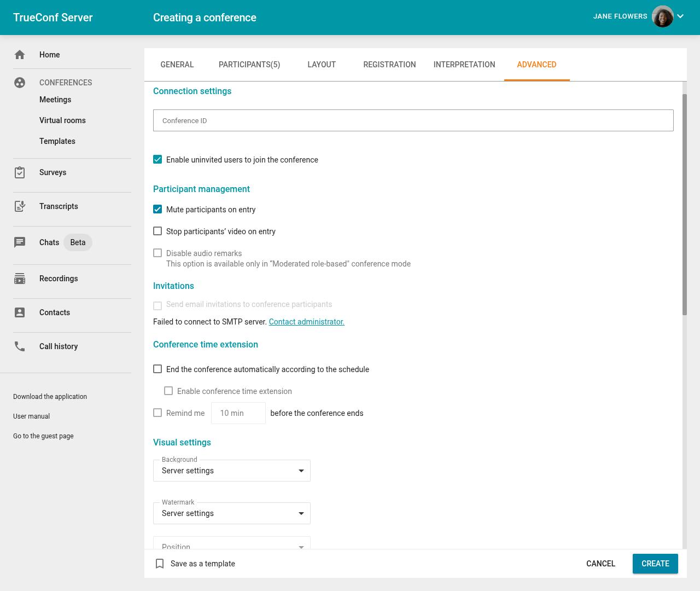Click the Transcripts icon
The height and width of the screenshot is (591, 700).
click(20, 206)
